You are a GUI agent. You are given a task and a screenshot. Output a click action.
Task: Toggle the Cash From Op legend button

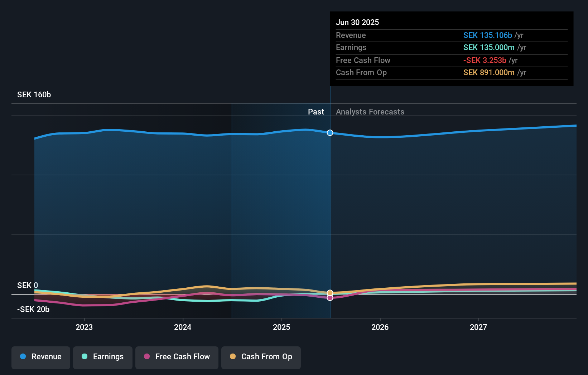[261, 357]
